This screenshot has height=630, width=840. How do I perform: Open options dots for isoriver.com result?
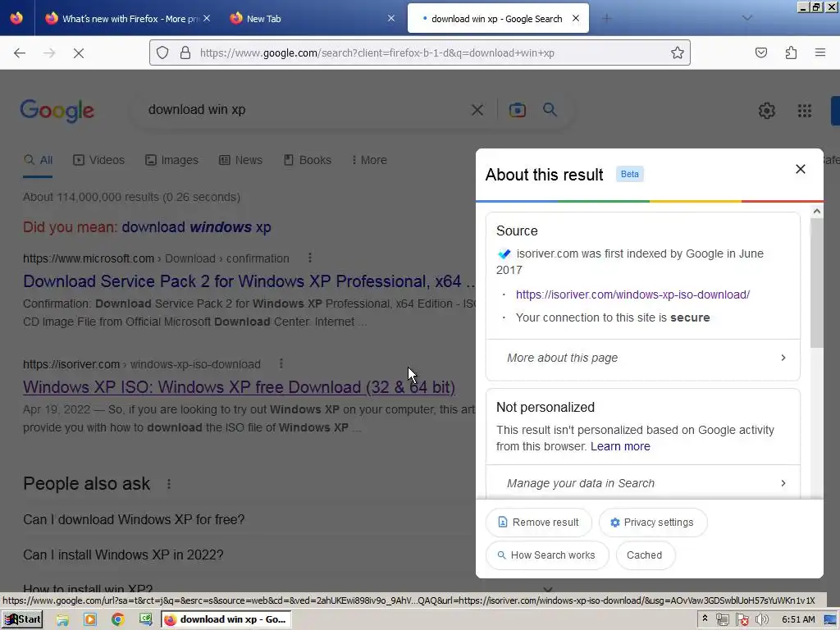pyautogui.click(x=281, y=363)
